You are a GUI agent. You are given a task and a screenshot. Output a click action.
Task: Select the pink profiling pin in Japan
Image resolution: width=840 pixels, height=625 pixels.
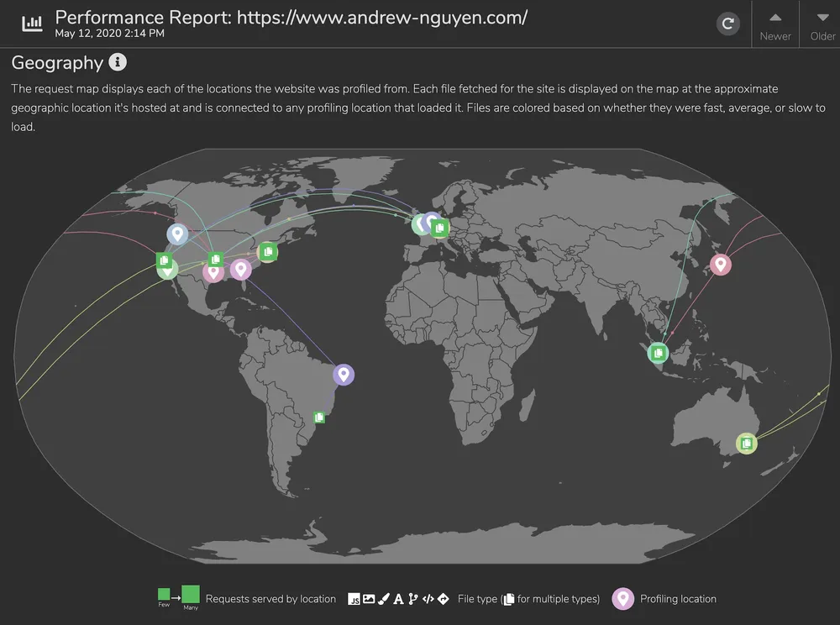click(721, 265)
